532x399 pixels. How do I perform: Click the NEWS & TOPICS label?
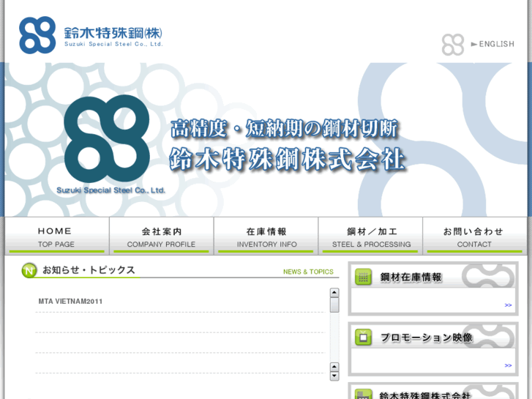(308, 272)
